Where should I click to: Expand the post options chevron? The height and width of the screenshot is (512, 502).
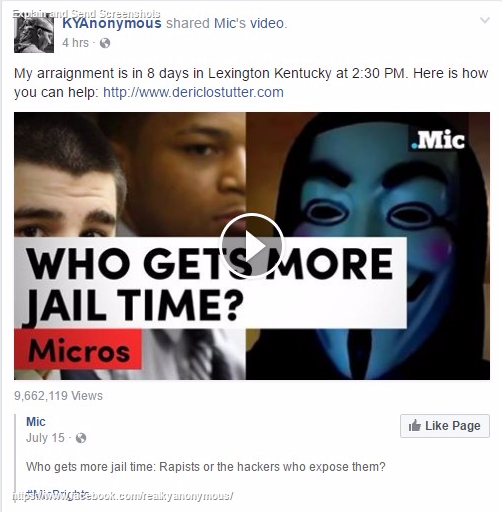[x=485, y=21]
